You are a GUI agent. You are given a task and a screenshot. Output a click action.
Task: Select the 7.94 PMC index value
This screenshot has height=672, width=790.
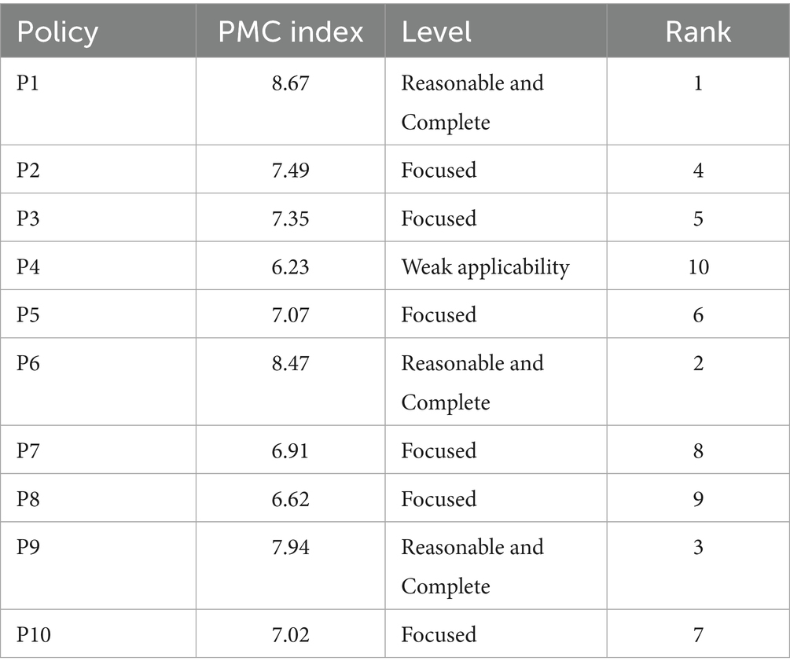coord(290,547)
